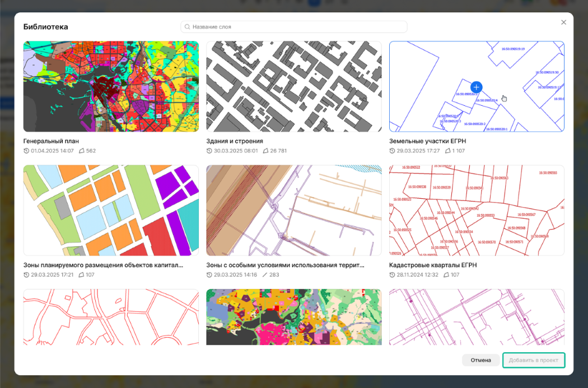Image resolution: width=588 pixels, height=388 pixels.
Task: Pick the Зоны планируемого размещения объектов thumbnail
Action: pos(111,211)
